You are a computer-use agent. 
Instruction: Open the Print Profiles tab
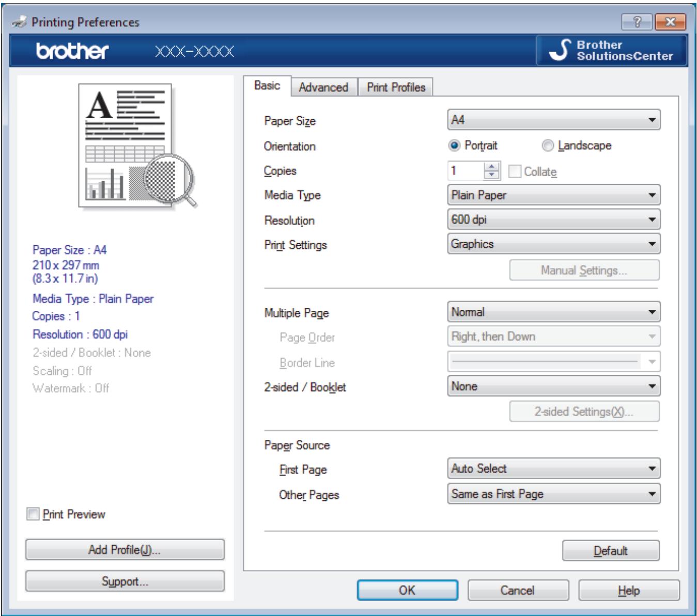[396, 87]
